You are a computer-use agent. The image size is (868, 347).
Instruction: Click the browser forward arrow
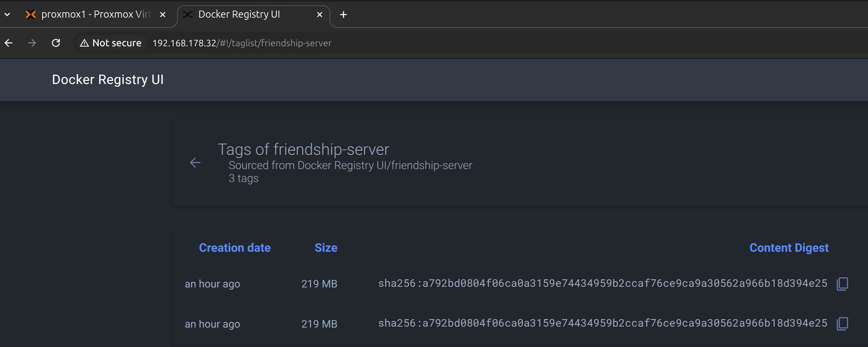point(32,43)
